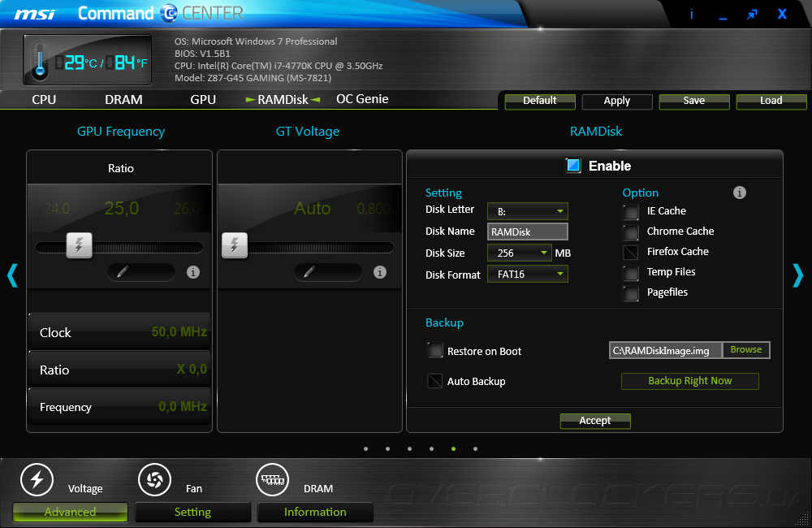The height and width of the screenshot is (528, 812).
Task: Show info for GT Voltage panel
Action: tap(380, 272)
